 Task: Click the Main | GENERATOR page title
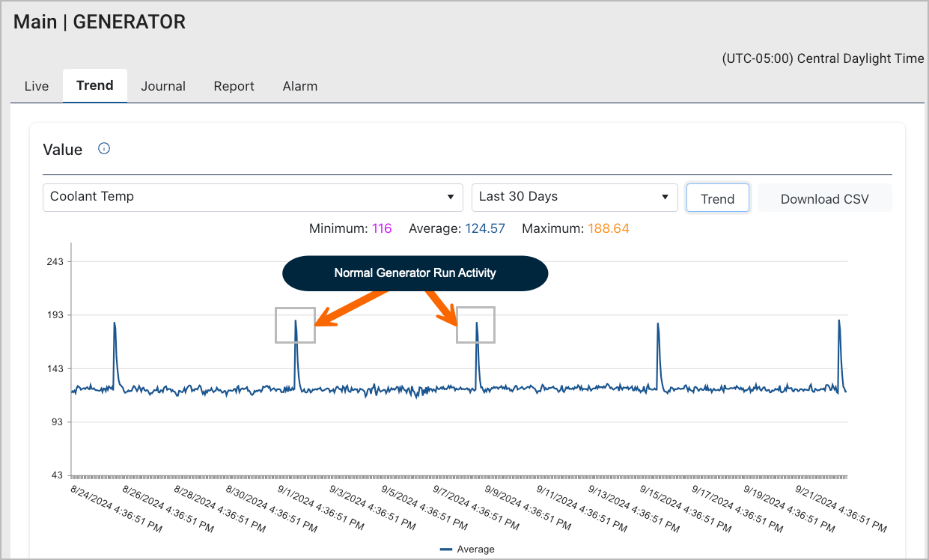point(100,22)
